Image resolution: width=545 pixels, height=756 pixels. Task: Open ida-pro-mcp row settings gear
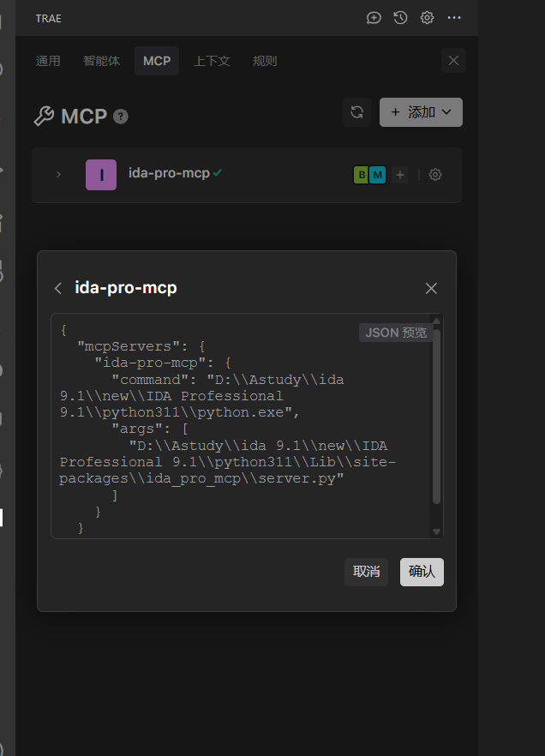[x=435, y=175]
